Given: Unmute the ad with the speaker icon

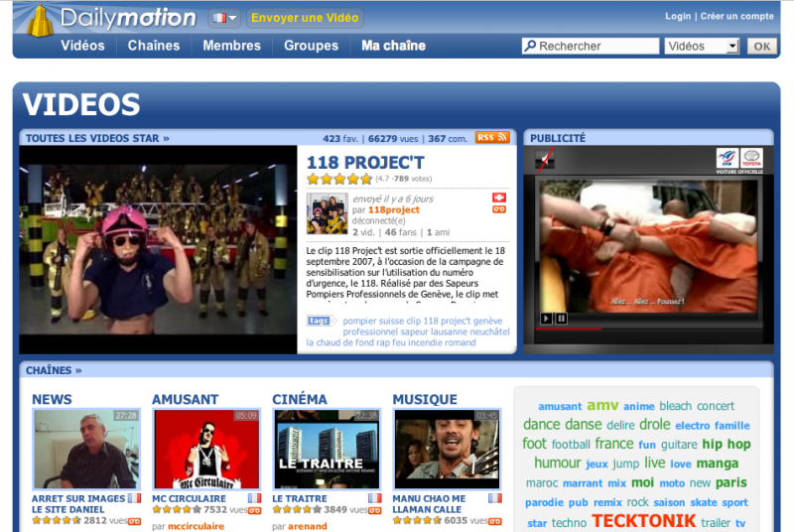Looking at the screenshot, I should (x=545, y=160).
